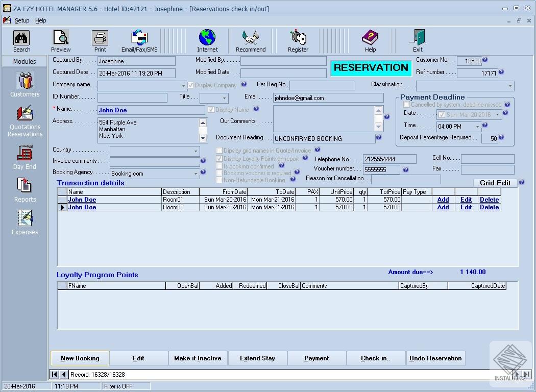Enable the Is booking confirmed checkbox

coord(220,166)
